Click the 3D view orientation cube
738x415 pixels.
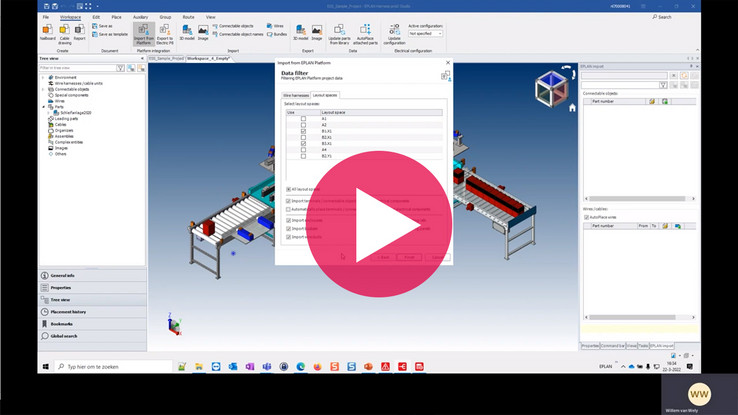[x=551, y=88]
